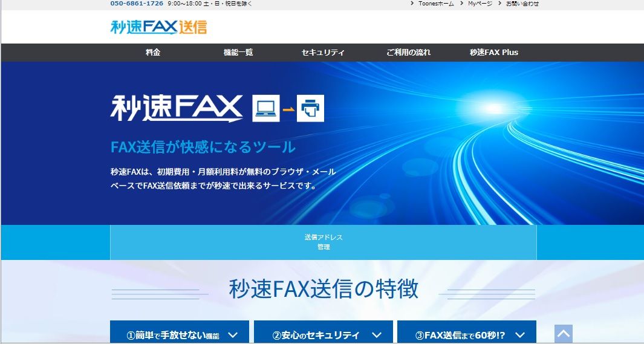The image size is (644, 344).
Task: Click the 秒速FAX送信の特徴 heading
Action: click(324, 289)
